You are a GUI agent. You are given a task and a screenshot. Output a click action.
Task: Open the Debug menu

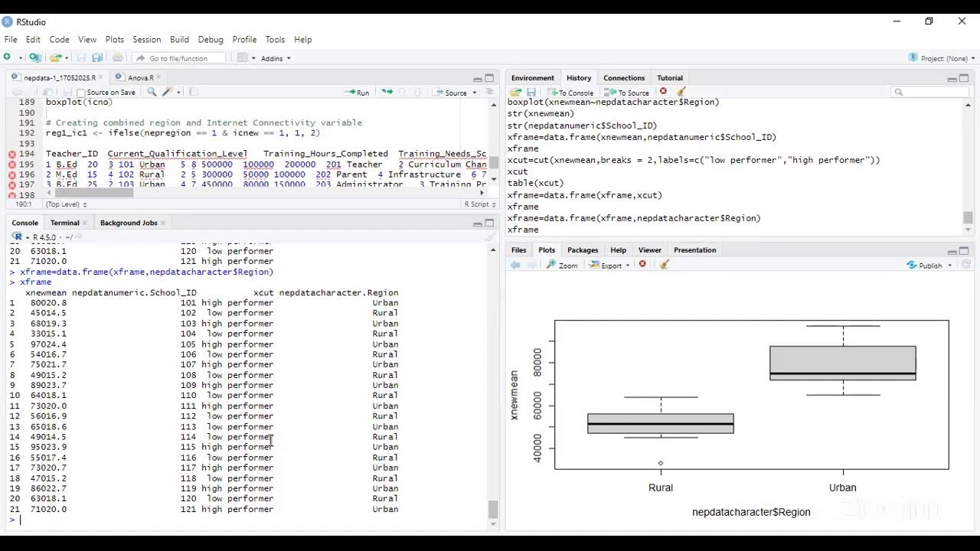[x=211, y=39]
